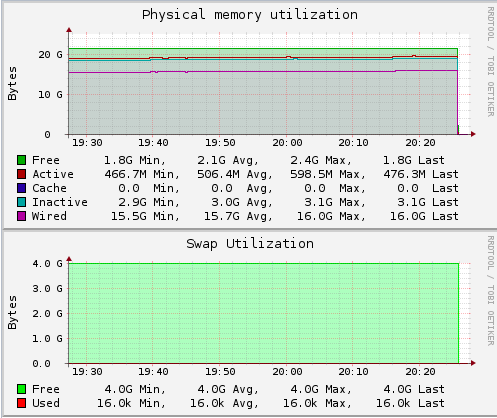Click the magenta Wired legend swatch
Image resolution: width=497 pixels, height=418 pixels.
(21, 216)
